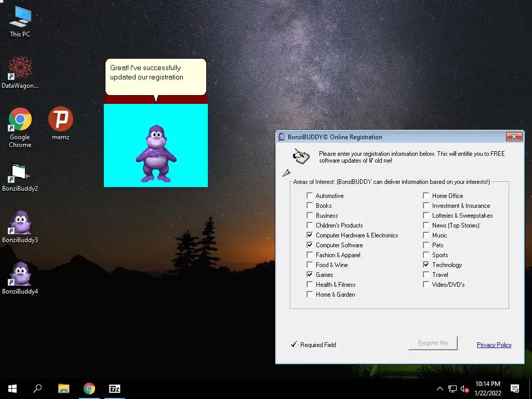This screenshot has width=532, height=399.
Task: Check the Investment & Insurance interest
Action: click(426, 205)
